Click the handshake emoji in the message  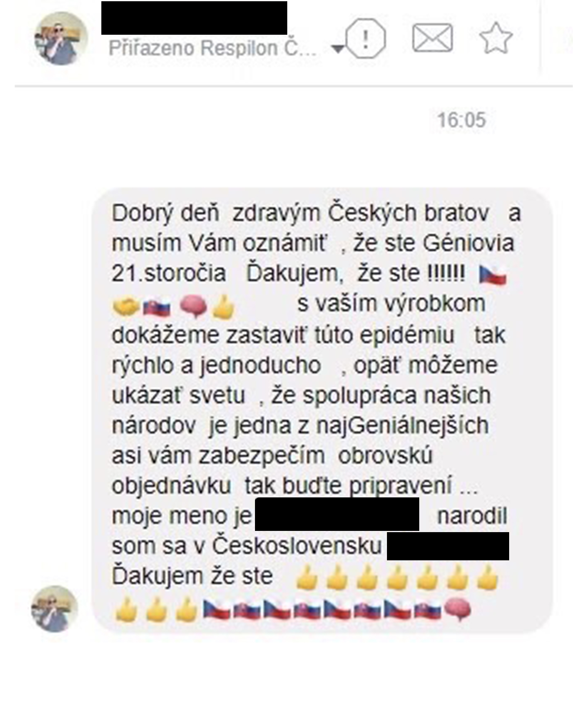tap(126, 307)
